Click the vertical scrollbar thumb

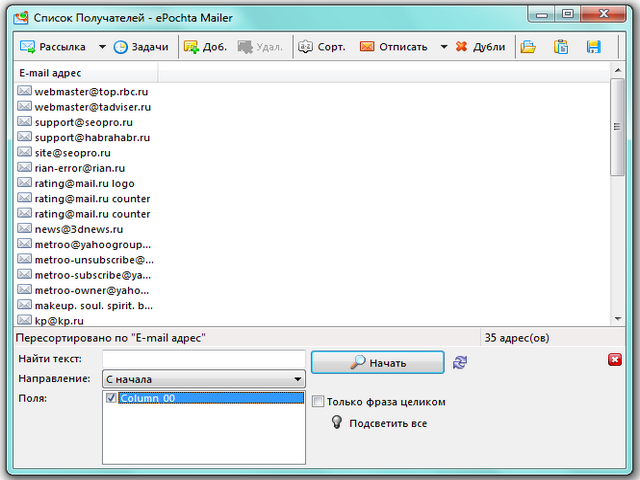618,127
